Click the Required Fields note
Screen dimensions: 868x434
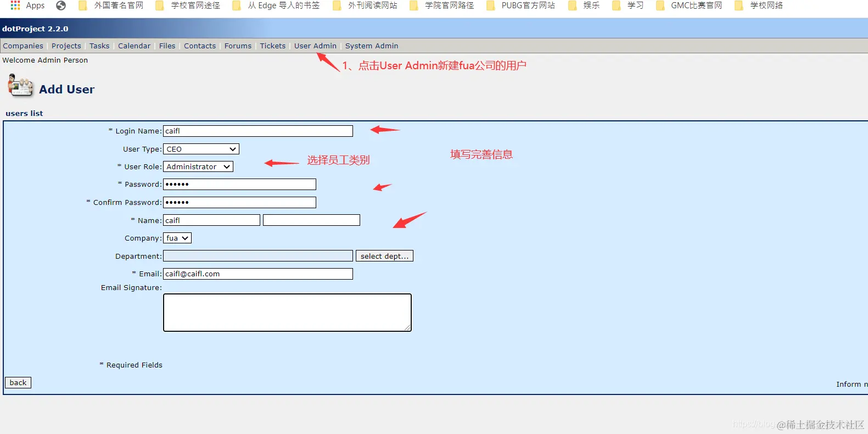click(x=131, y=365)
